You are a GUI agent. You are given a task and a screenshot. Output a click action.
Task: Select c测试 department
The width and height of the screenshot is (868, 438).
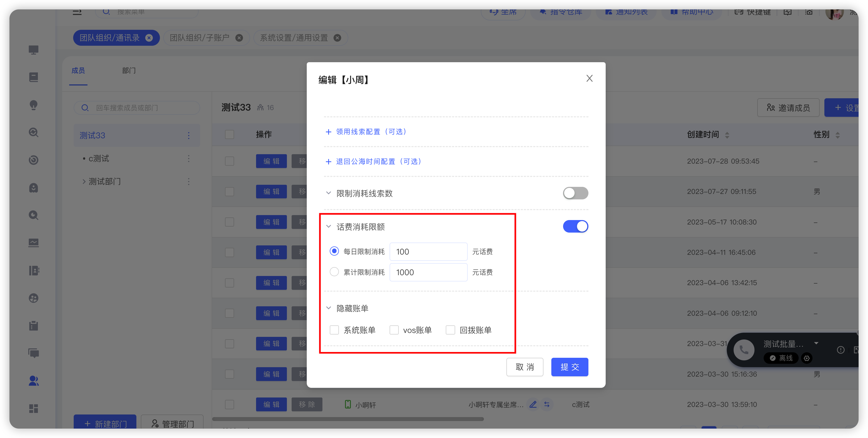point(99,158)
